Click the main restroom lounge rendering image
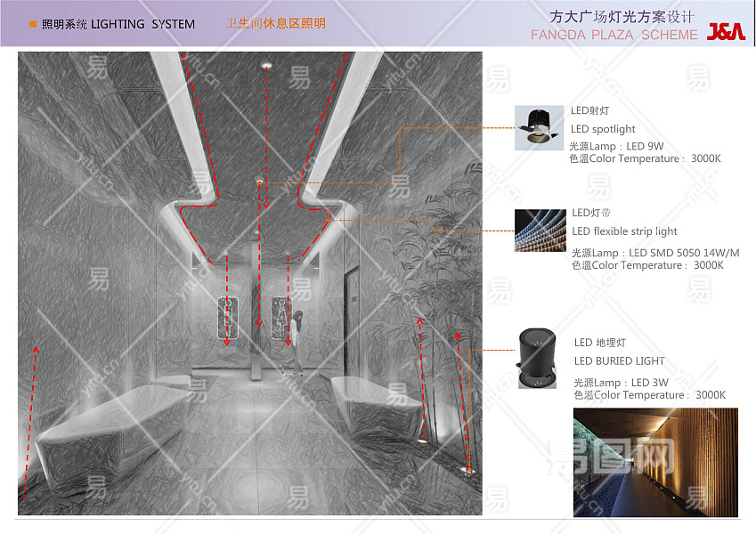 click(x=249, y=283)
